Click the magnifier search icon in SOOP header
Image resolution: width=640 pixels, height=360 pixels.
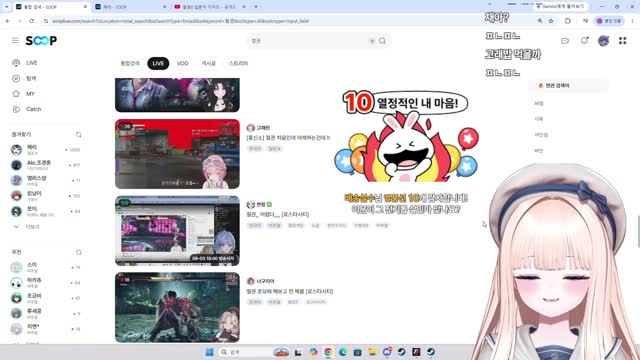(x=382, y=41)
